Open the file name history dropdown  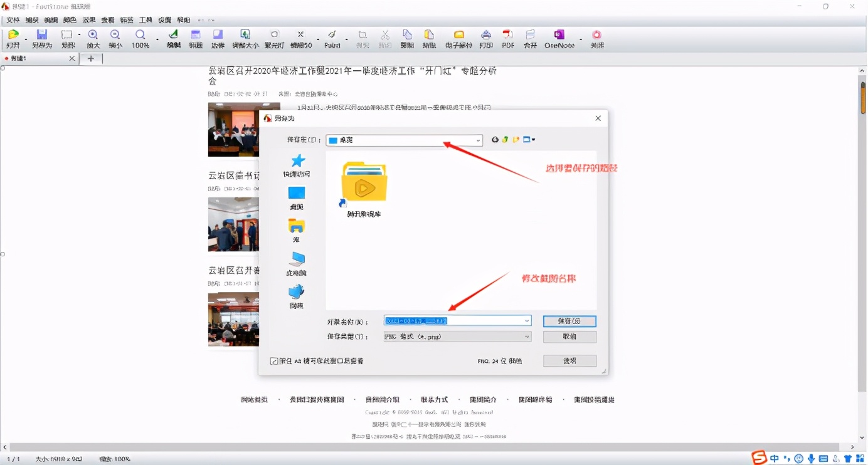click(526, 321)
